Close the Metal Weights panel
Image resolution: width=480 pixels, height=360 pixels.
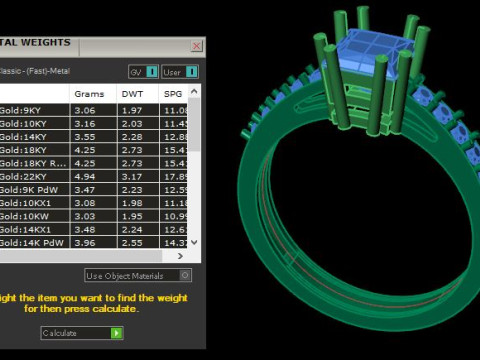click(197, 46)
